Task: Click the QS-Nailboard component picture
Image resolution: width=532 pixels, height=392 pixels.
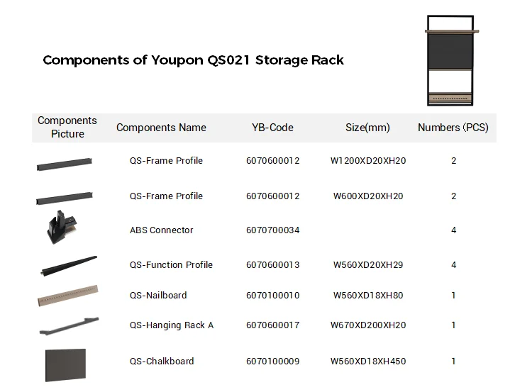Action: click(67, 296)
